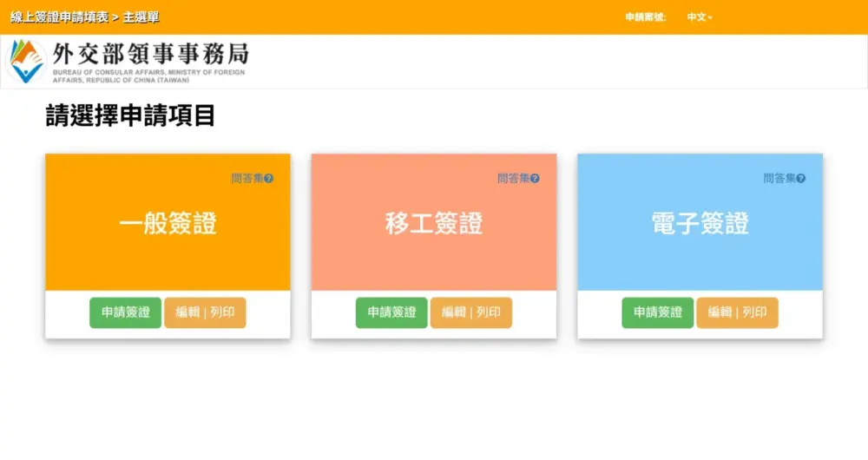Start 申請簽證 for 電子簽證

[x=657, y=312]
